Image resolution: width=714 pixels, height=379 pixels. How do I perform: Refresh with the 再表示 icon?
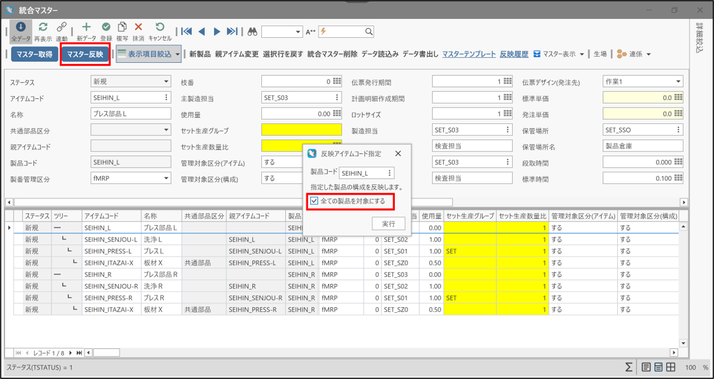[x=43, y=27]
